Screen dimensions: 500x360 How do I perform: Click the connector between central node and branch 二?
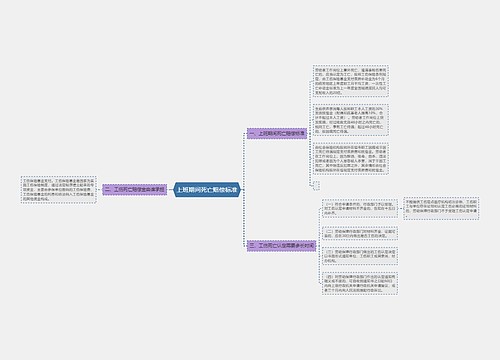point(170,190)
